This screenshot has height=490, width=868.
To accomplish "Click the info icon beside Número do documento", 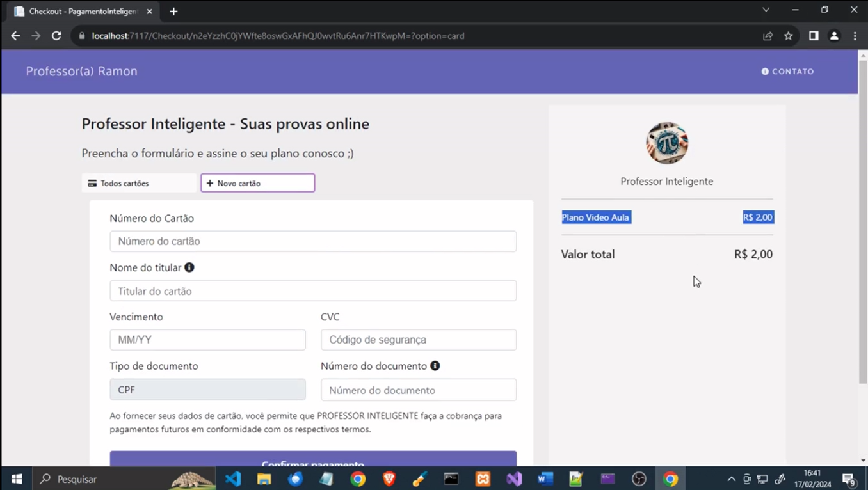I will pyautogui.click(x=435, y=366).
